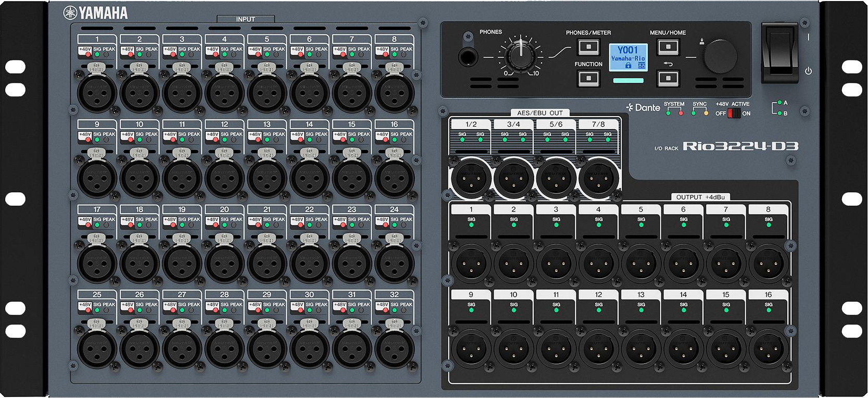This screenshot has height=398, width=868.
Task: Click the output 16 XLR connector
Action: (769, 349)
